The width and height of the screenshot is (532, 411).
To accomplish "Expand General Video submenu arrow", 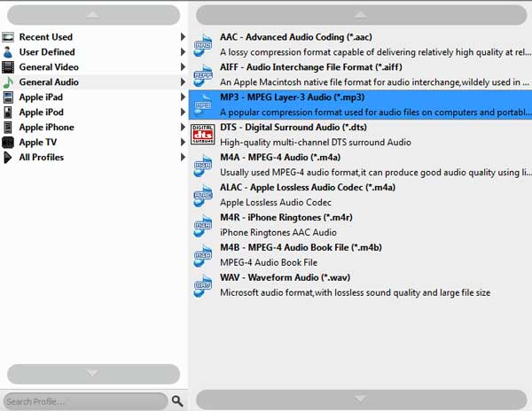I will 183,67.
